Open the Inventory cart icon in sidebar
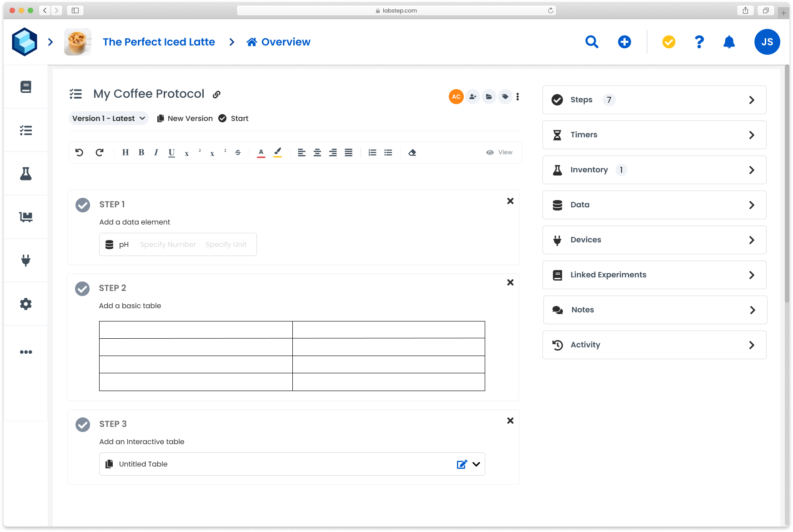The image size is (793, 532). 26,217
